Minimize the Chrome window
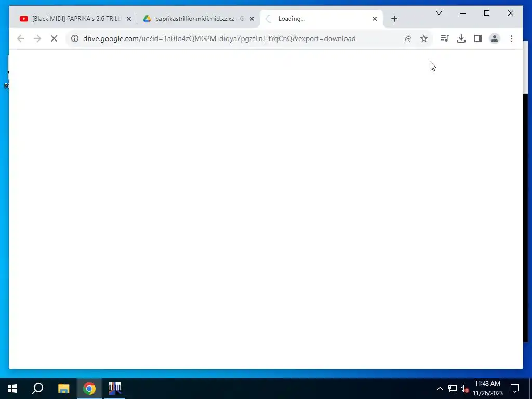This screenshot has height=399, width=532. click(x=463, y=13)
